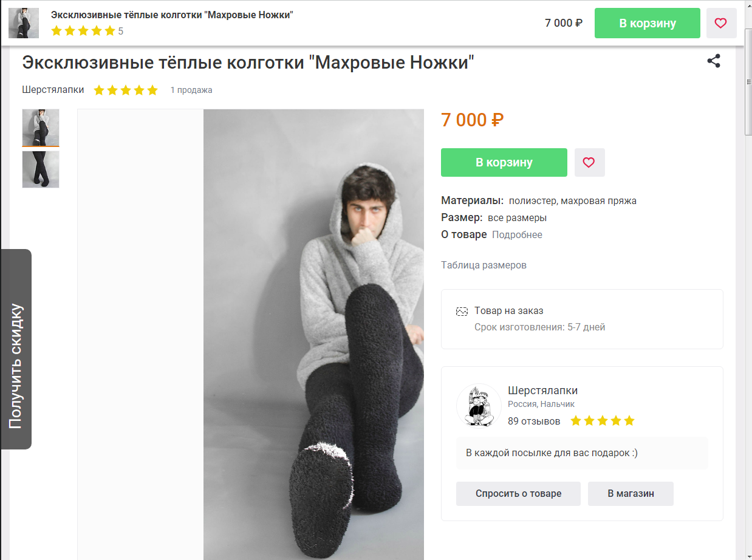Open the shop name link in seller card

click(542, 391)
